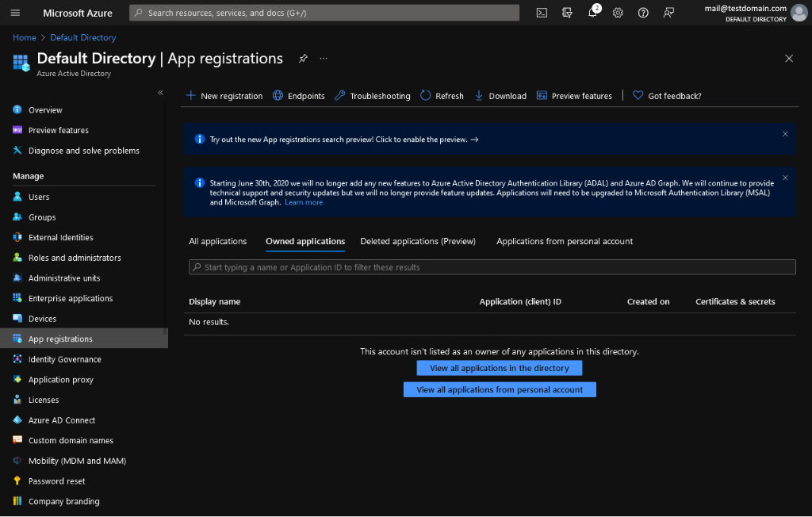Click Download in the toolbar
812x517 pixels.
point(500,96)
